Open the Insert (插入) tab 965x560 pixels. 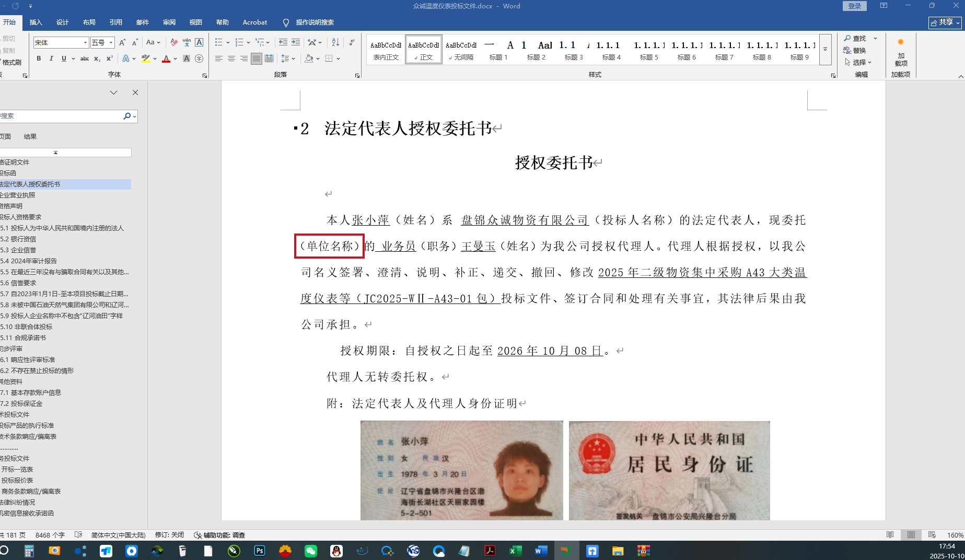point(36,22)
